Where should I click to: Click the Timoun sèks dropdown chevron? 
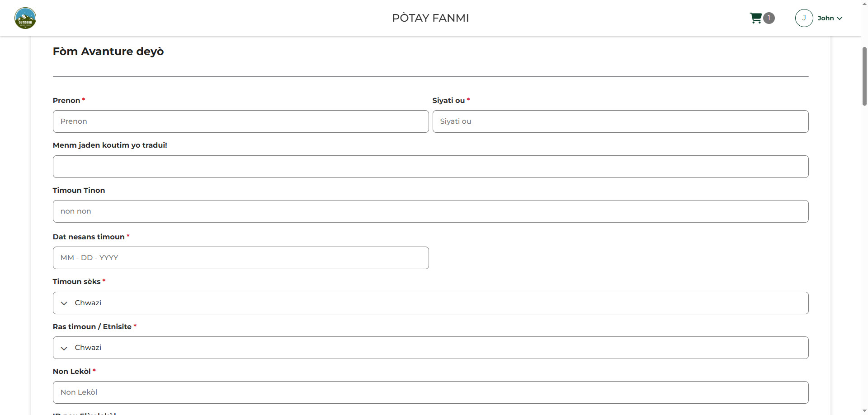pyautogui.click(x=64, y=303)
